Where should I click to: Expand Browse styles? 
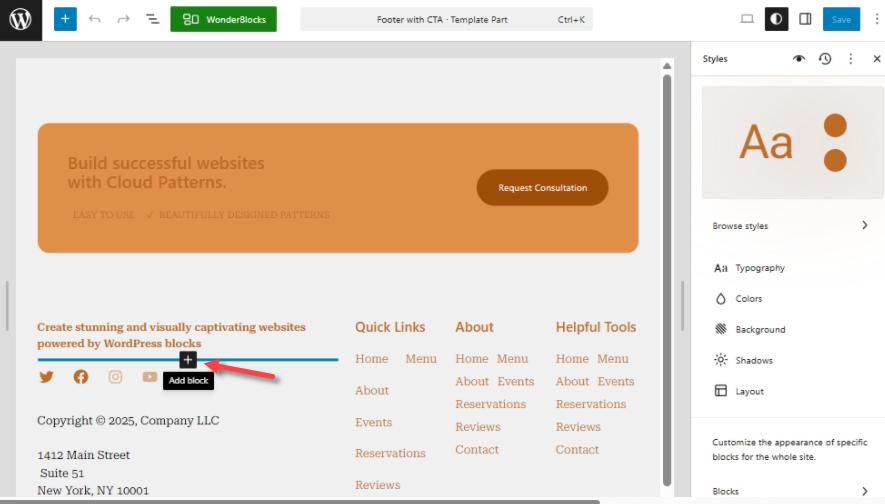point(790,226)
